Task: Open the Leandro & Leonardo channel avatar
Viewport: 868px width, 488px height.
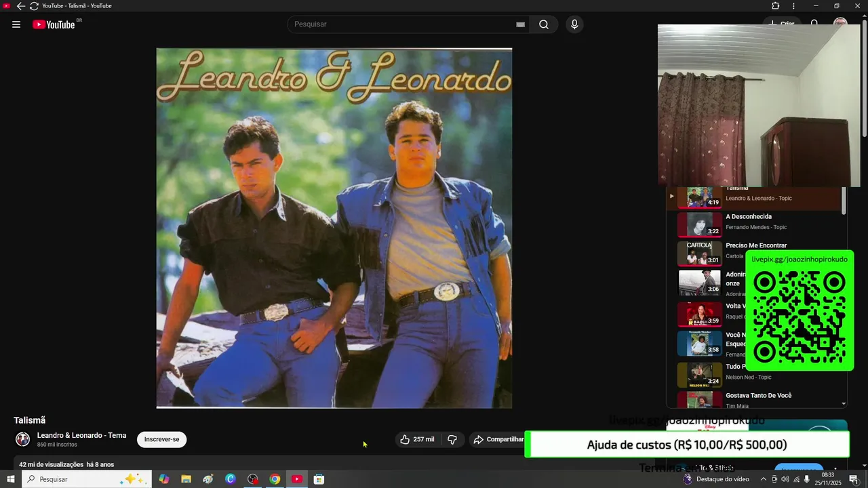Action: (x=23, y=439)
